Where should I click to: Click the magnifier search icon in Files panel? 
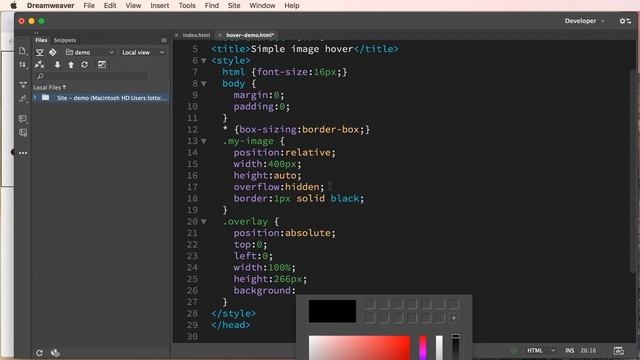coord(40,76)
